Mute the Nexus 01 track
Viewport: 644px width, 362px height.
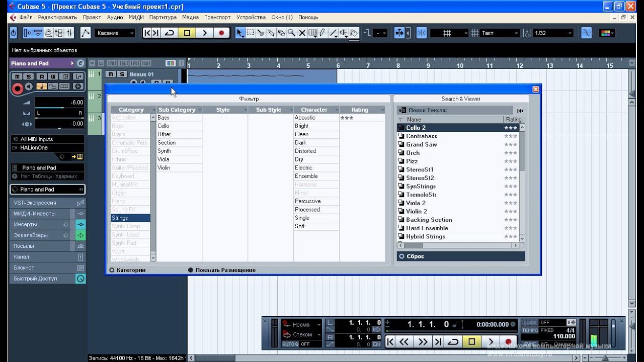point(110,74)
